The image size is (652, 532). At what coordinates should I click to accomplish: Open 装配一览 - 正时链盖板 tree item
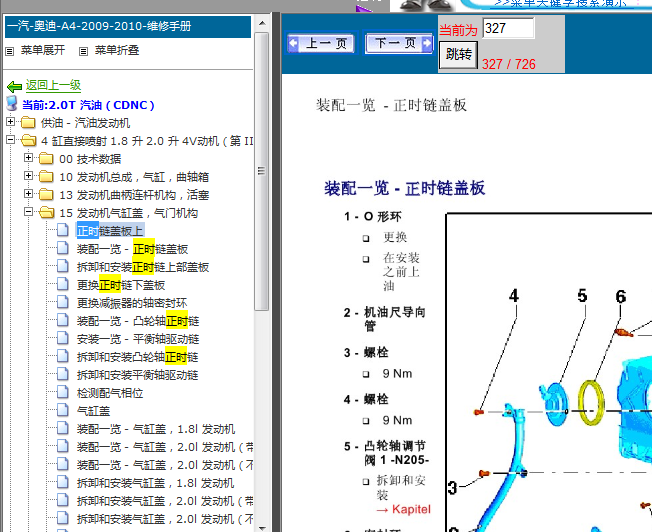click(132, 249)
